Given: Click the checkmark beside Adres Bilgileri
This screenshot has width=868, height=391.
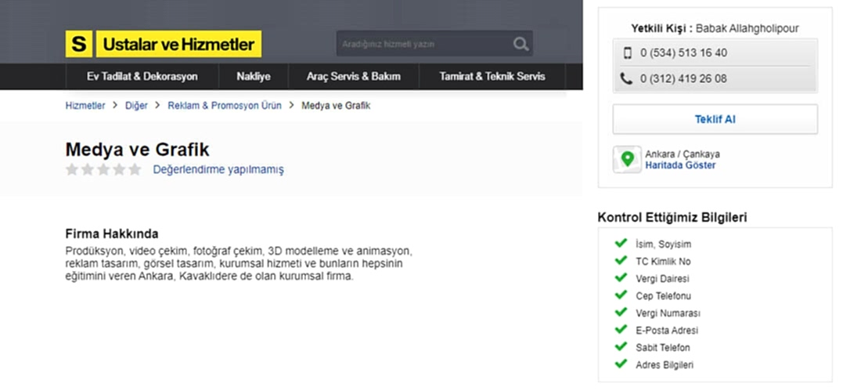Looking at the screenshot, I should 621,364.
